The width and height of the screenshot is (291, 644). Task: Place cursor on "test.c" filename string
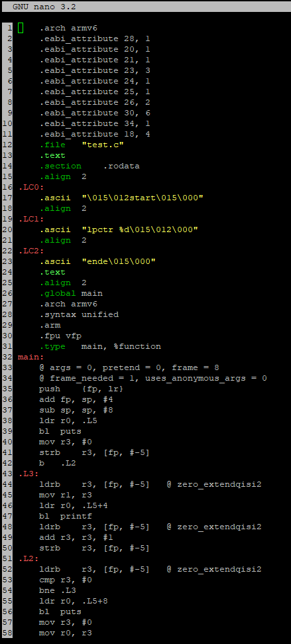pyautogui.click(x=103, y=145)
